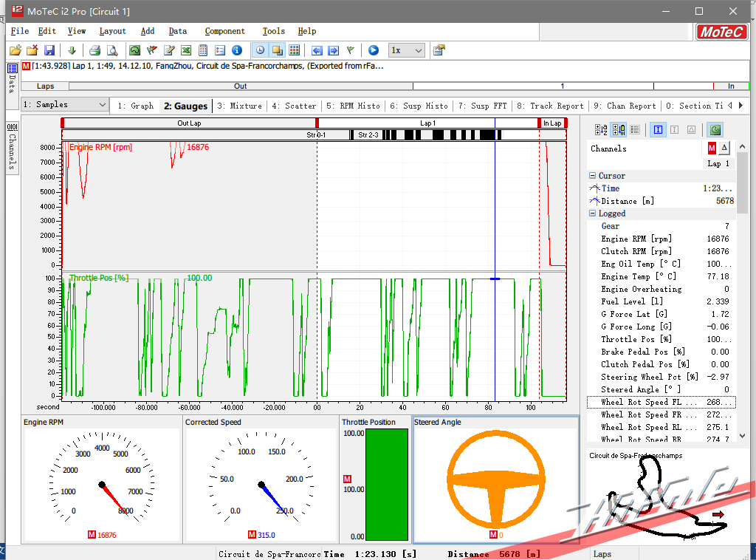
Task: Open the Help menu
Action: pyautogui.click(x=307, y=31)
